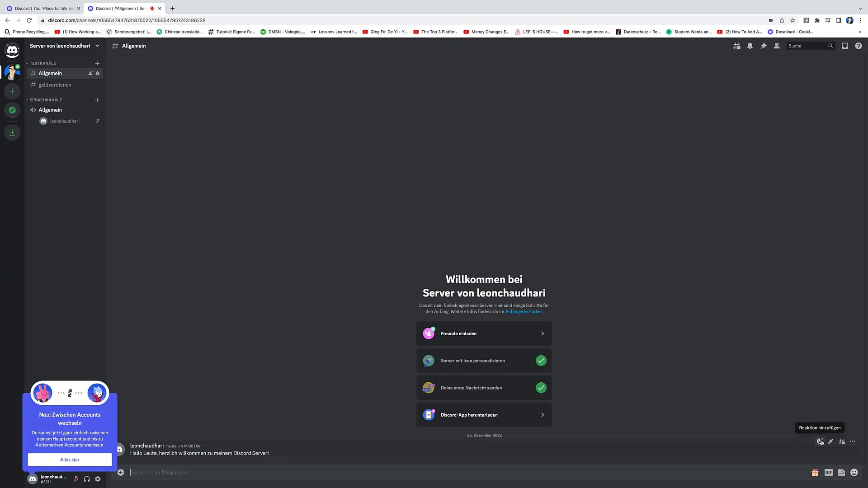Toggle headphones deafen in user panel
The height and width of the screenshot is (488, 868).
(87, 479)
